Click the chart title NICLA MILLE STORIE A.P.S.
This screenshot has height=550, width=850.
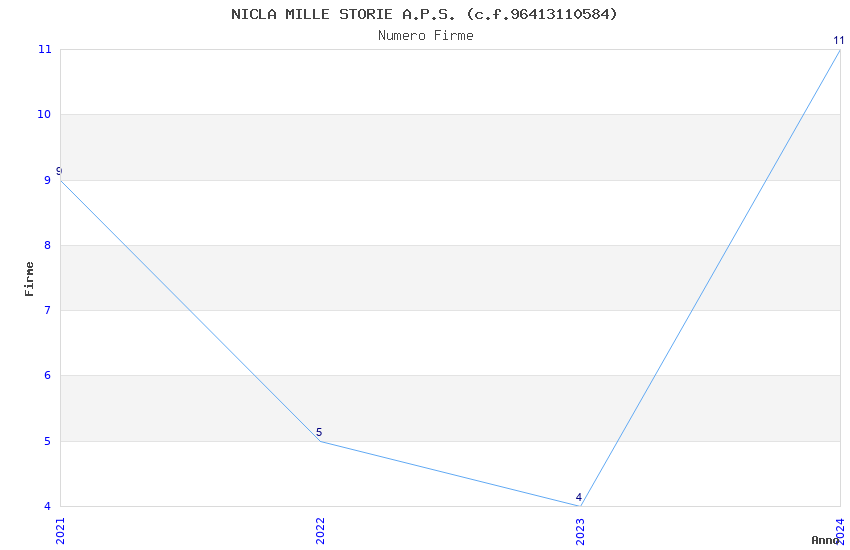pyautogui.click(x=424, y=14)
